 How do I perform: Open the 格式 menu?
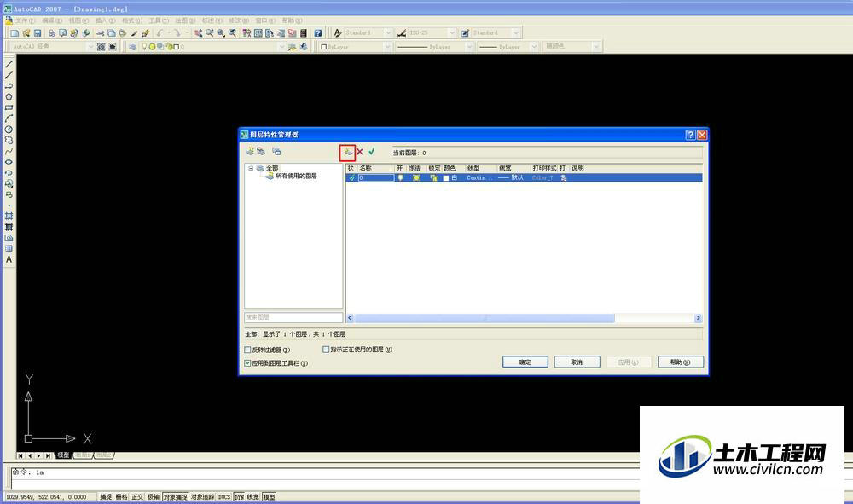tap(131, 20)
